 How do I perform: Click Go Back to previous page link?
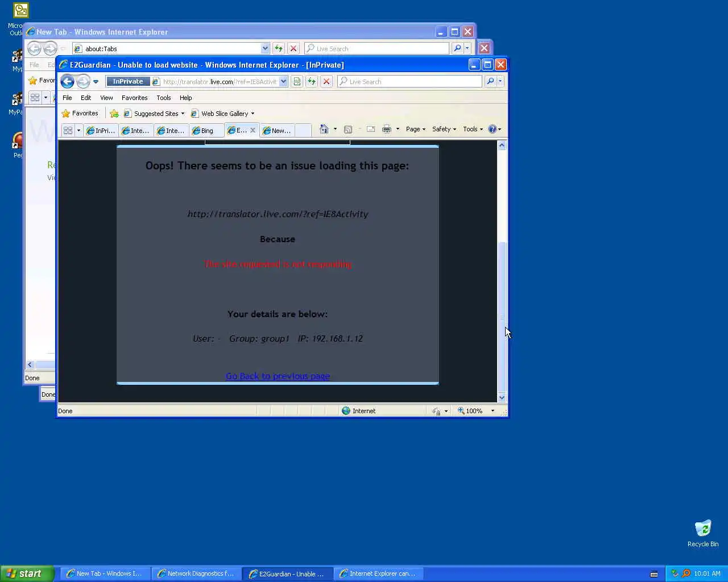[278, 376]
